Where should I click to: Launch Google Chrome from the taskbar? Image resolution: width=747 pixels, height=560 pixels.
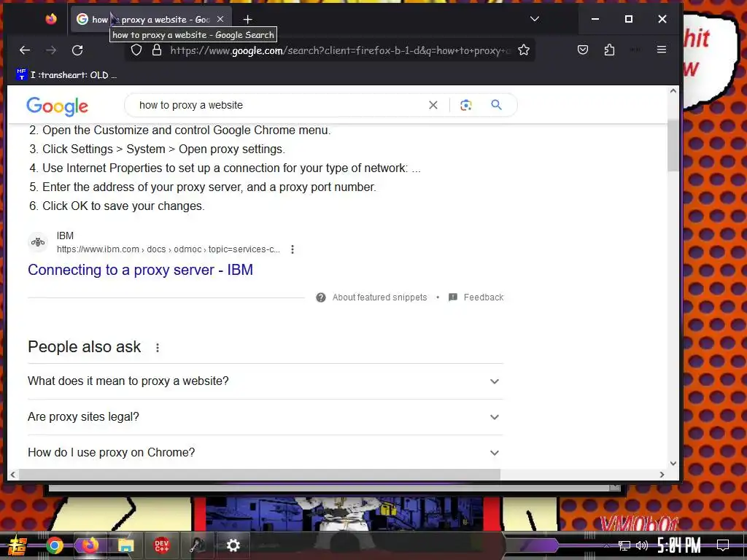coord(55,545)
